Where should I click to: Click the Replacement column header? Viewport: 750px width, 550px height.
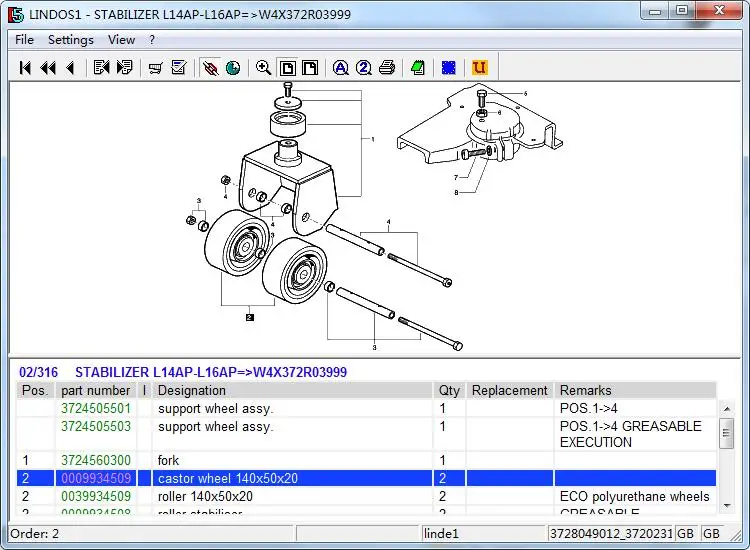[x=509, y=390]
